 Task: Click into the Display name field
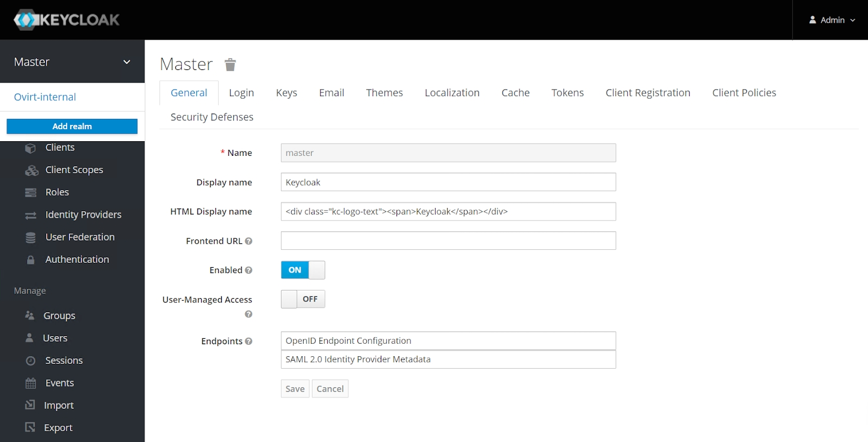coord(448,182)
